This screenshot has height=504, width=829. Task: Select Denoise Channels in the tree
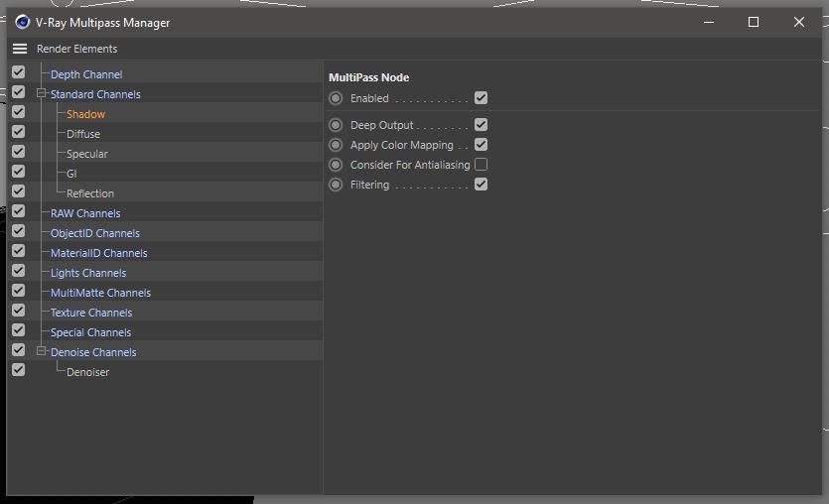(x=93, y=352)
